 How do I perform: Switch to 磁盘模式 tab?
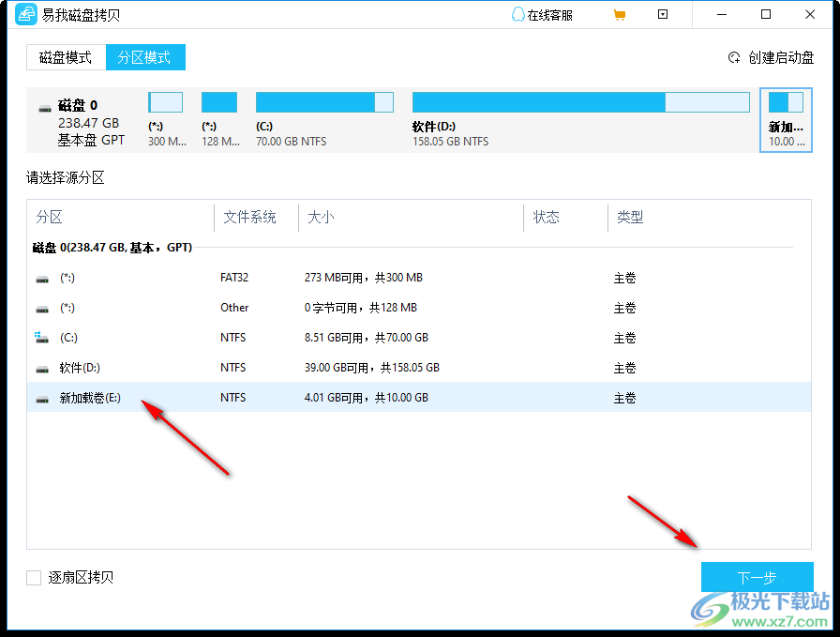[x=66, y=57]
